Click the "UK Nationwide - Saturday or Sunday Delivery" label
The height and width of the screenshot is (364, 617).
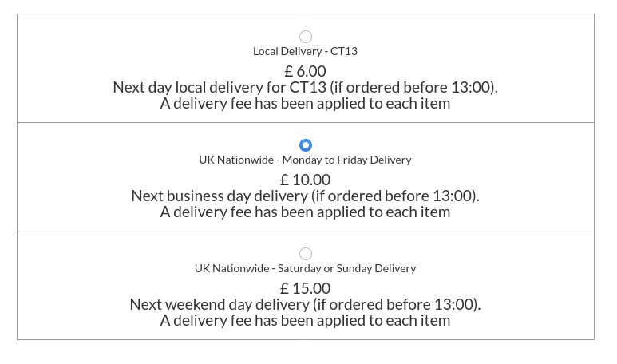click(x=305, y=268)
